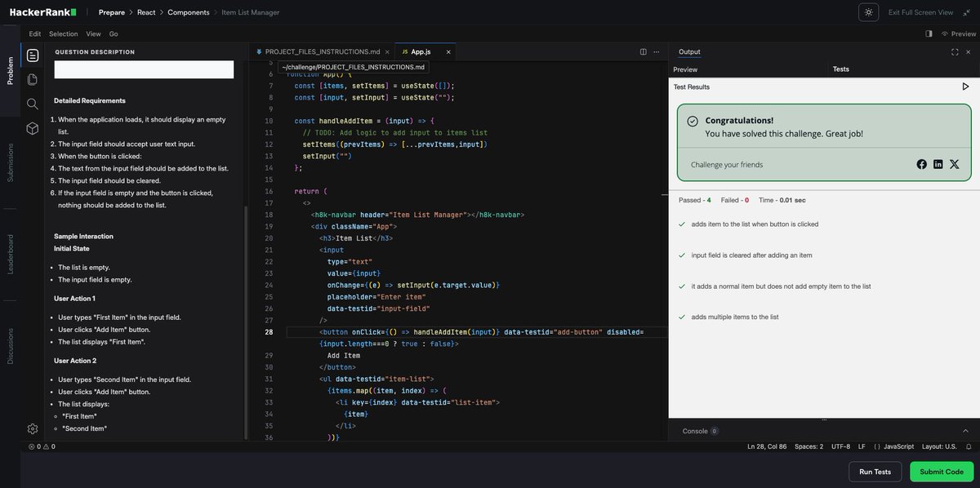The width and height of the screenshot is (980, 488).
Task: Open the Selection menu
Action: click(64, 33)
